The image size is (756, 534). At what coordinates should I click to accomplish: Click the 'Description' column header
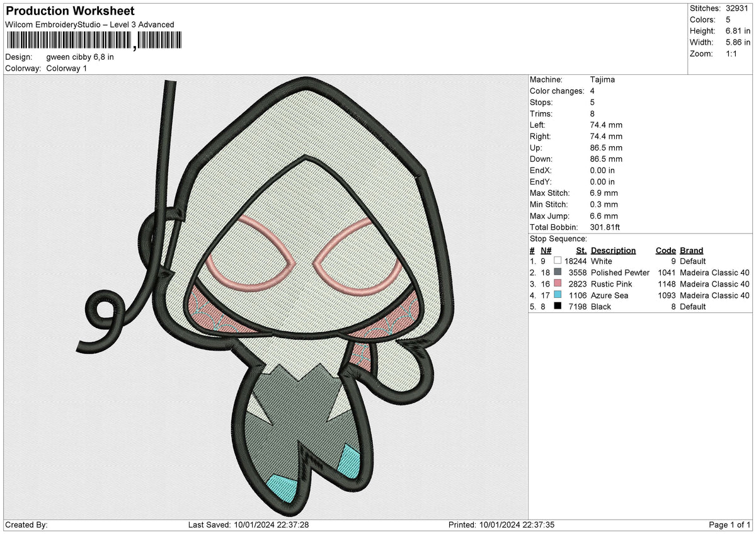click(x=613, y=250)
